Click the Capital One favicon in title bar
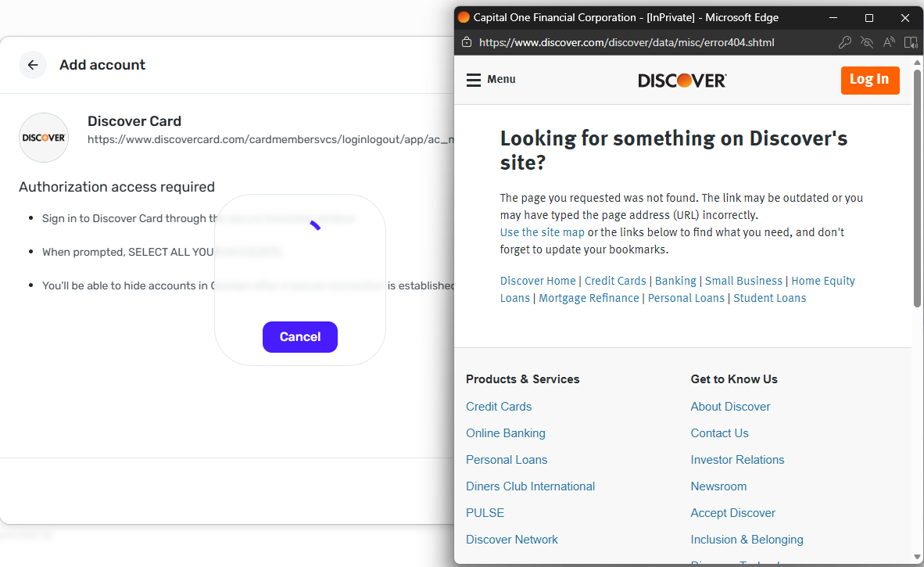 [464, 18]
